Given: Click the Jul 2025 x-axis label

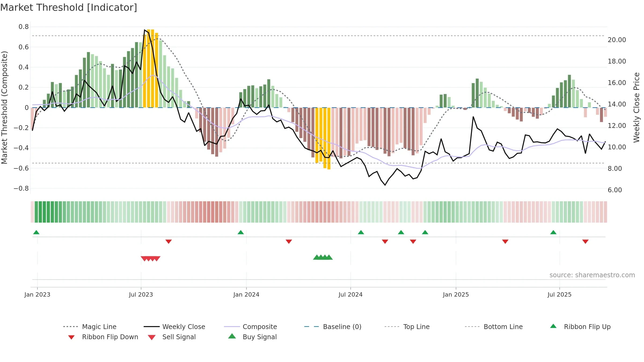Looking at the screenshot, I should (x=559, y=294).
